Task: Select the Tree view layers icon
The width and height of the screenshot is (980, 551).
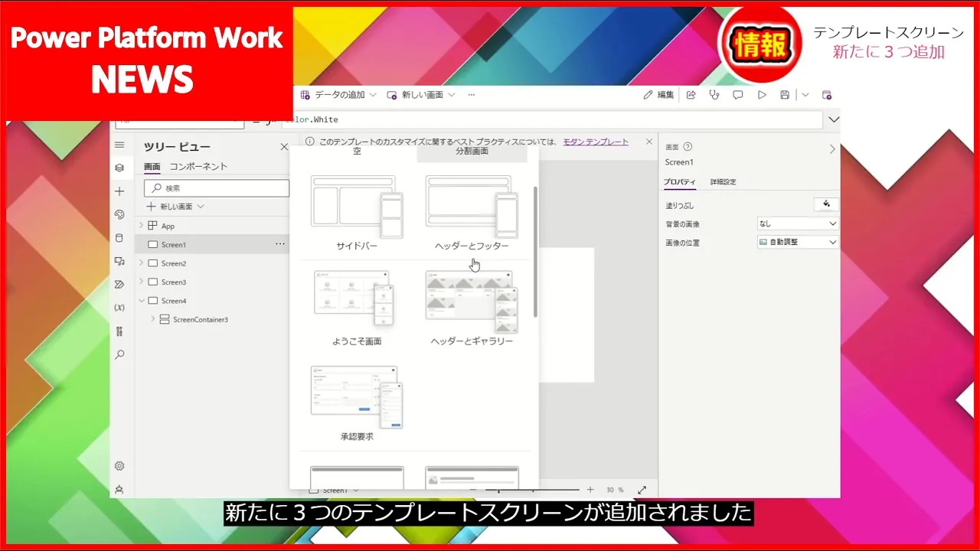Action: point(119,168)
